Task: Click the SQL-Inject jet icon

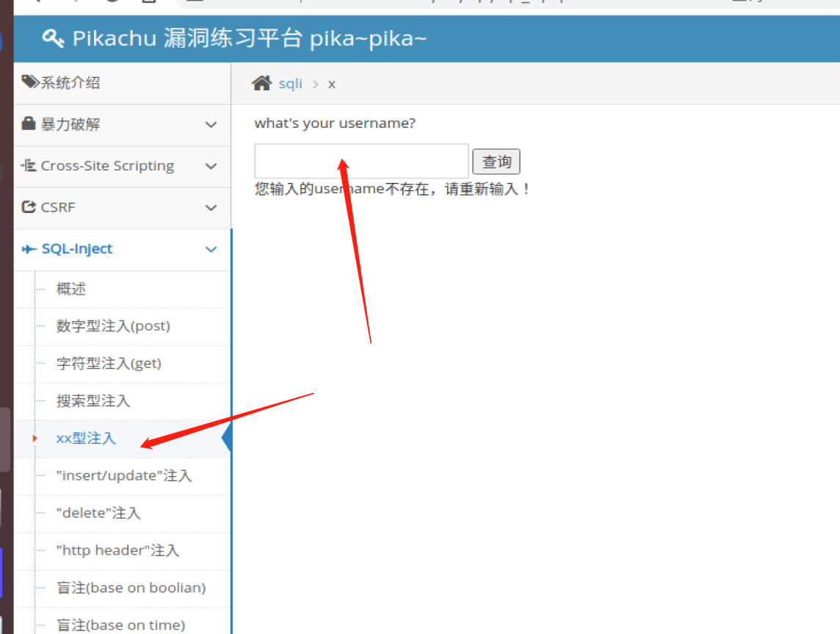Action: [x=29, y=248]
